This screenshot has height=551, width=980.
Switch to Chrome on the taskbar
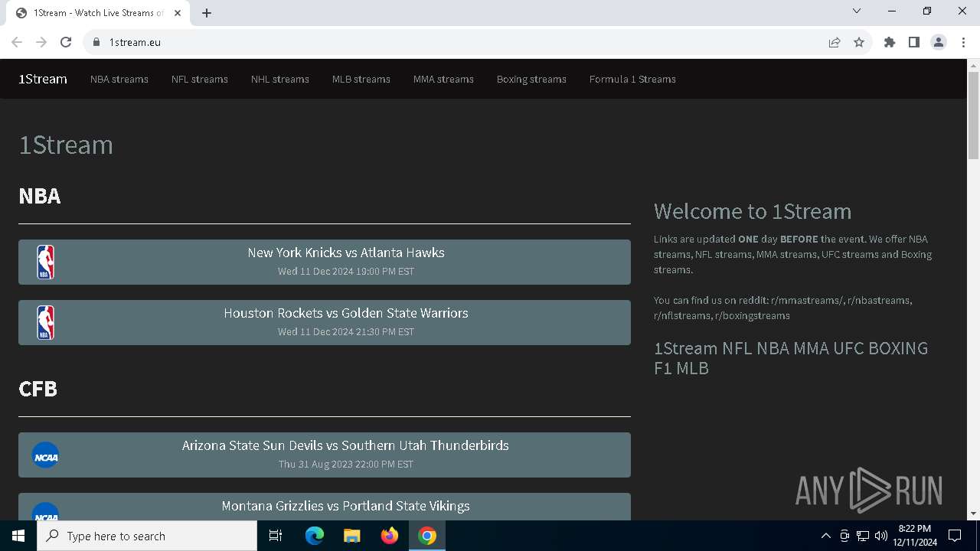(x=427, y=536)
